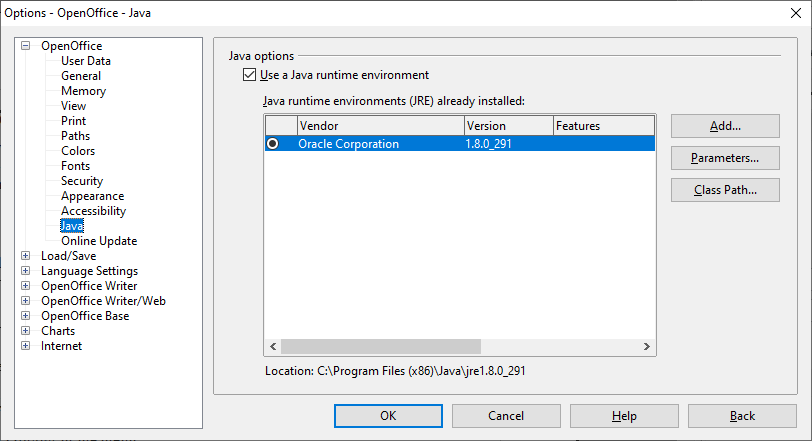Cancel the Options dialog
The width and height of the screenshot is (812, 441).
coord(506,416)
